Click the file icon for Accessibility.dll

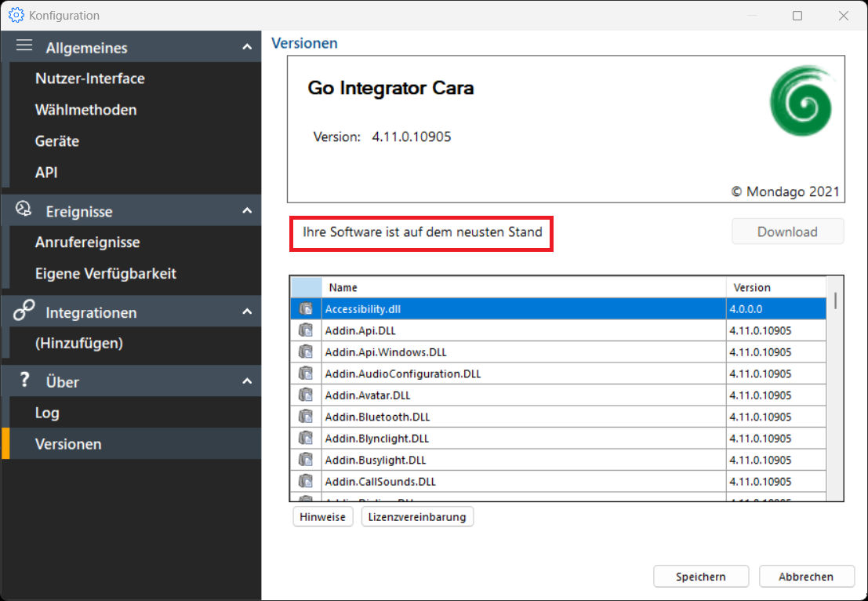tap(306, 309)
